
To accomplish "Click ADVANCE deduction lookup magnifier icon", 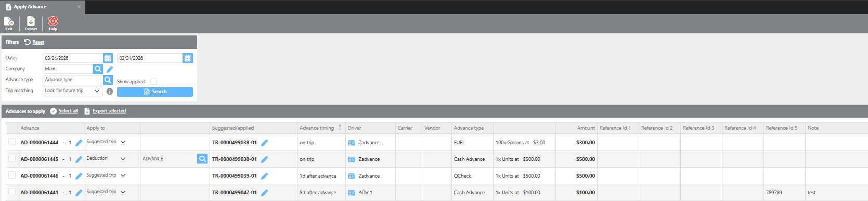I will coord(202,159).
